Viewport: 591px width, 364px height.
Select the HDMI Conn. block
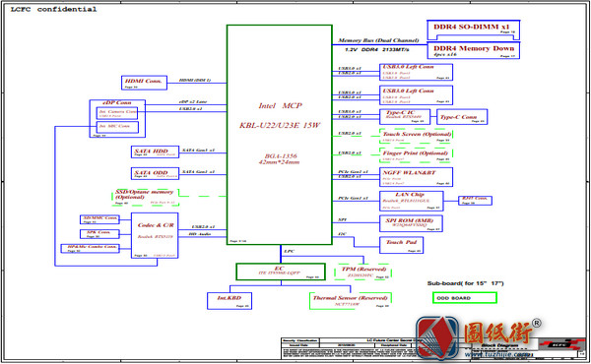pyautogui.click(x=144, y=83)
